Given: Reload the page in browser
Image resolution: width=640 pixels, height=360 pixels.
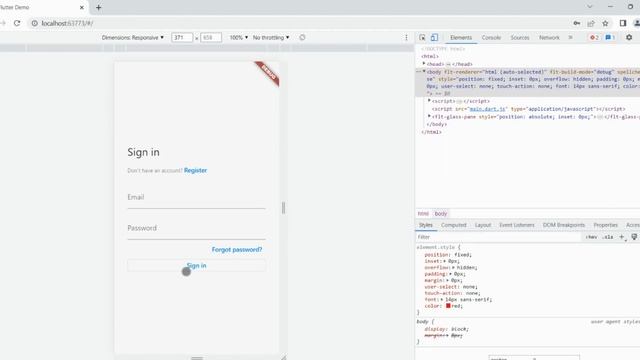Looking at the screenshot, I should pos(17,23).
